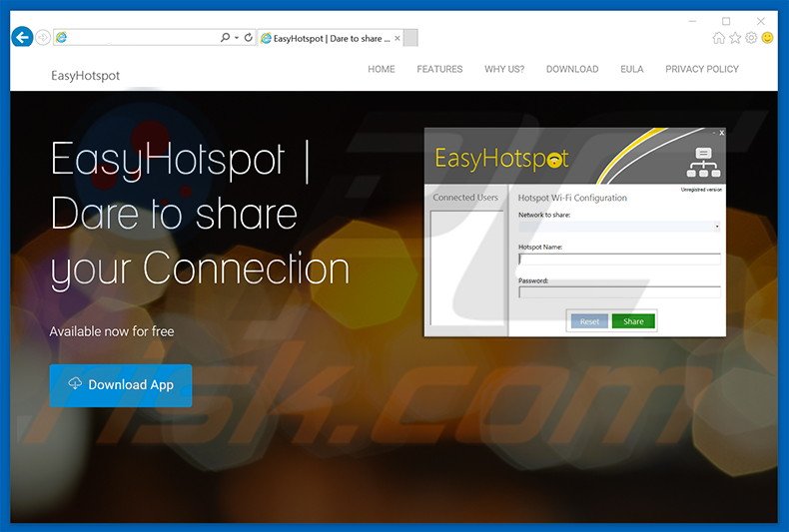Click the cloud download icon on button

(x=75, y=383)
